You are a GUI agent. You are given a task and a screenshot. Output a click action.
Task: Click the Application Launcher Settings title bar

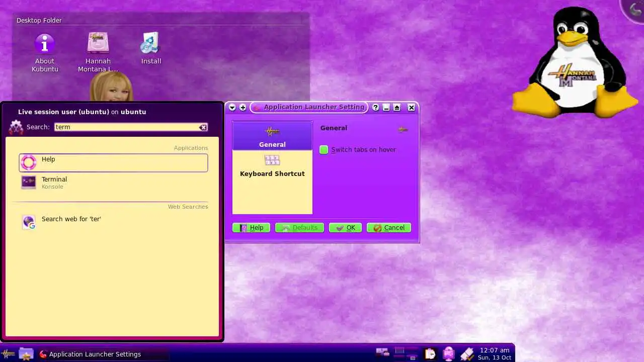pos(309,108)
